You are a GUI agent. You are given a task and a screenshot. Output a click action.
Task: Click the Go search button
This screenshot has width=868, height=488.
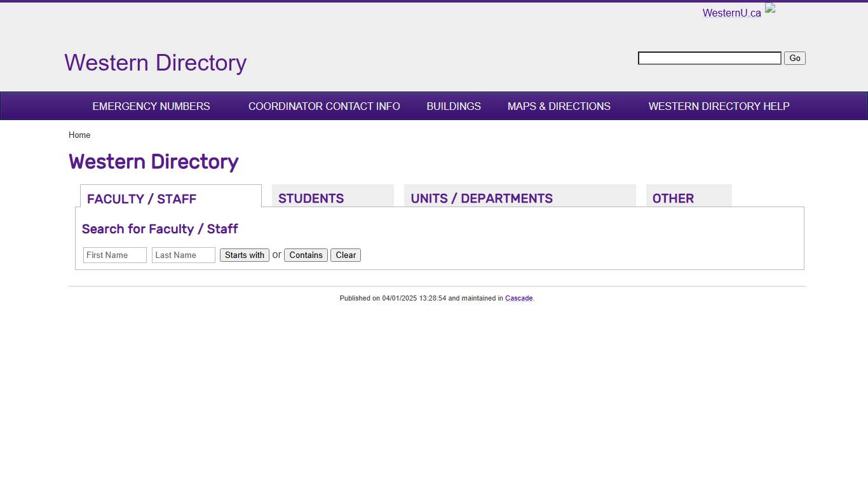click(x=794, y=58)
